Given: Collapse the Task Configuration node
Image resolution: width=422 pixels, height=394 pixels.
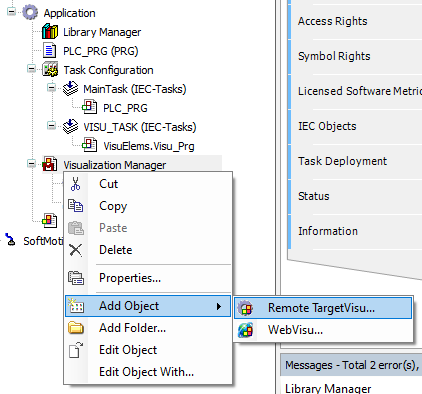Looking at the screenshot, I should [31, 69].
